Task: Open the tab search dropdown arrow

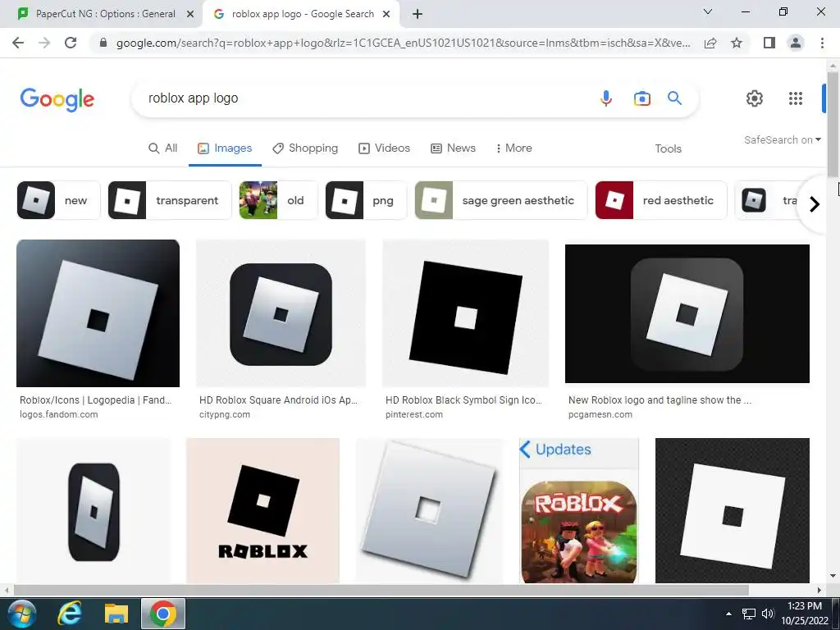Action: [x=708, y=11]
